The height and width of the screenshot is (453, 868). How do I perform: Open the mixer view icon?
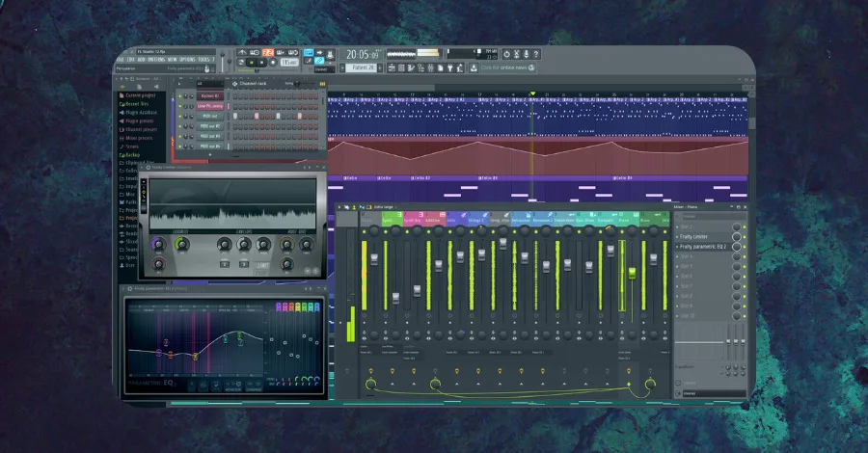pyautogui.click(x=430, y=68)
